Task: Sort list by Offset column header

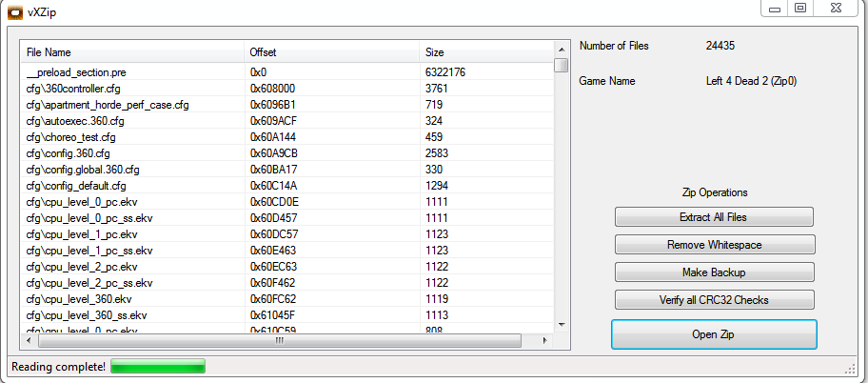Action: click(331, 52)
